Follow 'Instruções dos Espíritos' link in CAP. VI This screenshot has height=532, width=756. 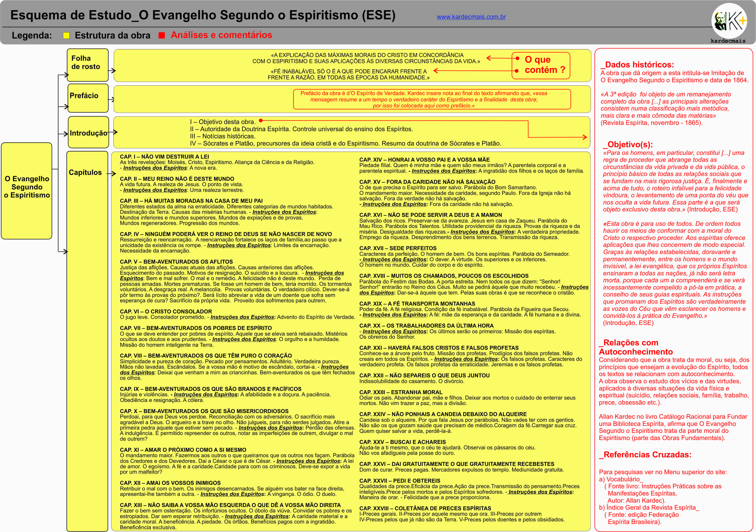[x=242, y=317]
